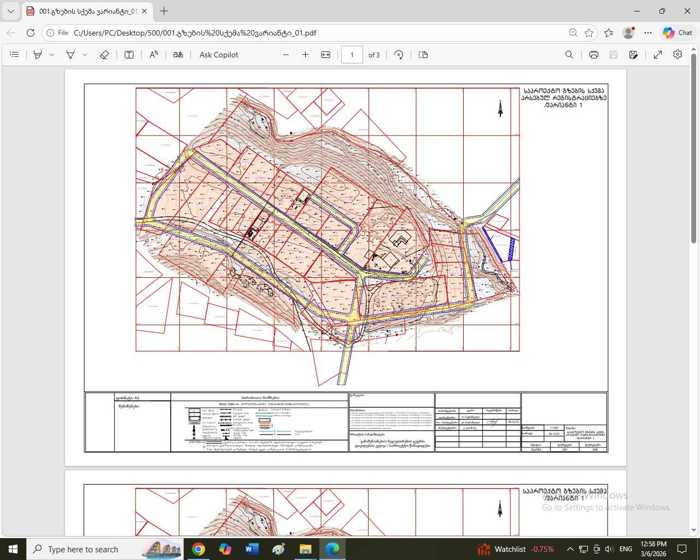This screenshot has height=560, width=700.
Task: Toggle the Page view button
Action: coord(423,55)
